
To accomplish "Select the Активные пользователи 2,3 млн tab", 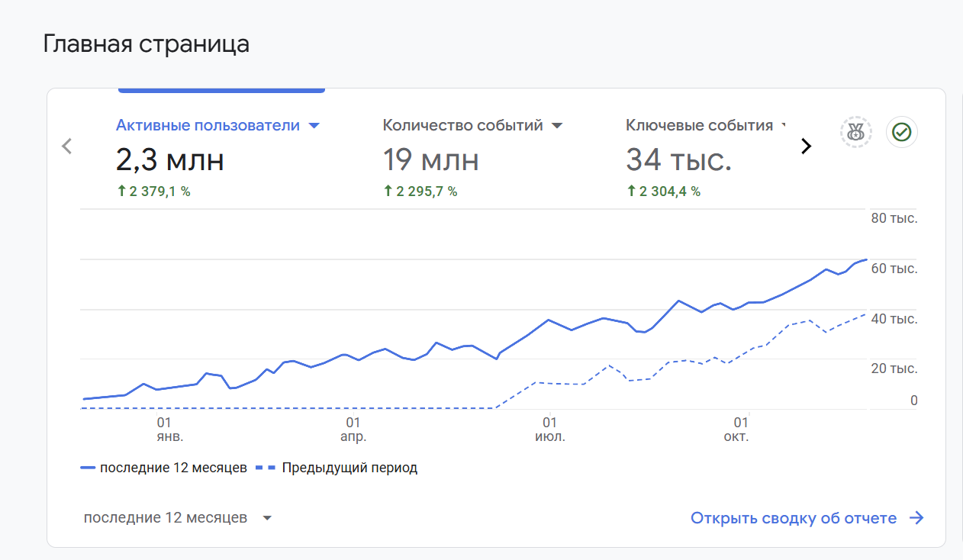I will pos(217,158).
